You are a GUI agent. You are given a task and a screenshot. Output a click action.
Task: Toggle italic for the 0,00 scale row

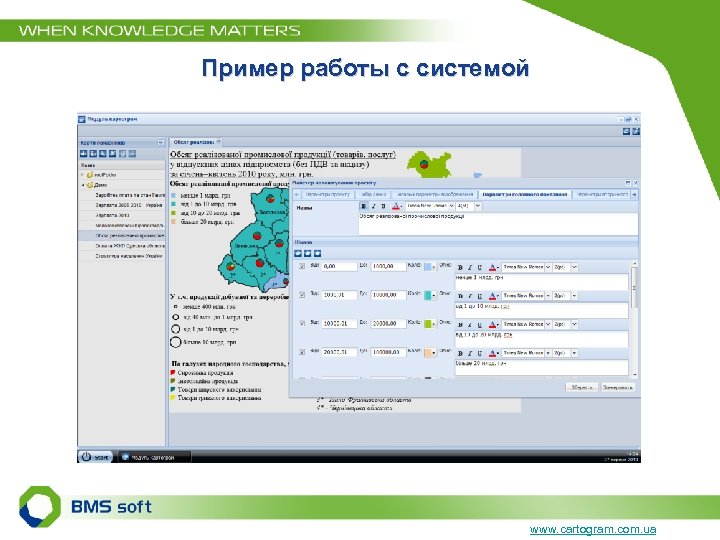[x=470, y=267]
